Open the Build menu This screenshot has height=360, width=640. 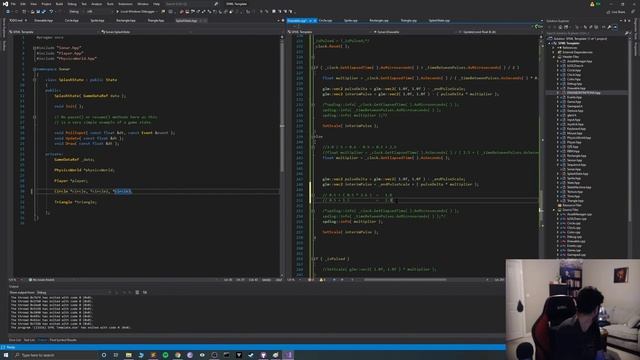tap(60, 4)
